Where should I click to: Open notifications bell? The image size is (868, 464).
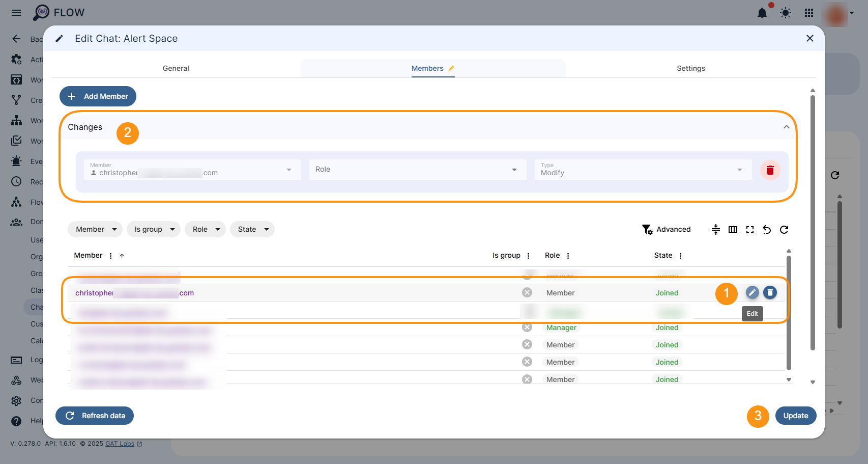click(762, 13)
